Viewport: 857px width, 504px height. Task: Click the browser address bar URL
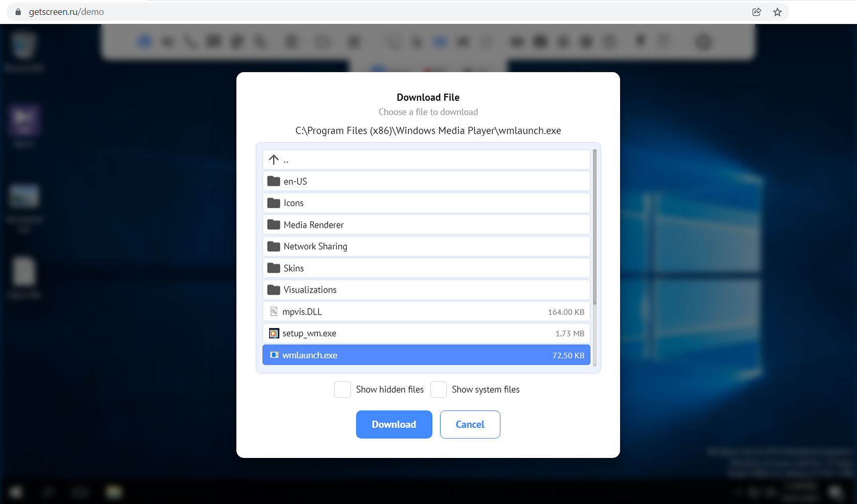pos(67,12)
